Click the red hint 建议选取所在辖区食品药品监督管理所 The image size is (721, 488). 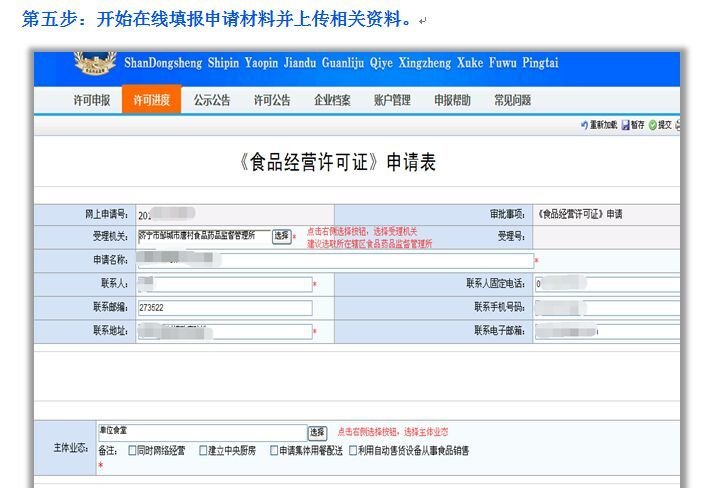click(370, 243)
